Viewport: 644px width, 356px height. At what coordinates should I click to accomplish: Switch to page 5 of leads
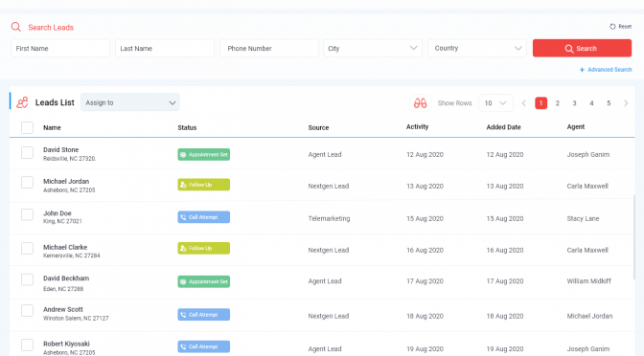[609, 103]
